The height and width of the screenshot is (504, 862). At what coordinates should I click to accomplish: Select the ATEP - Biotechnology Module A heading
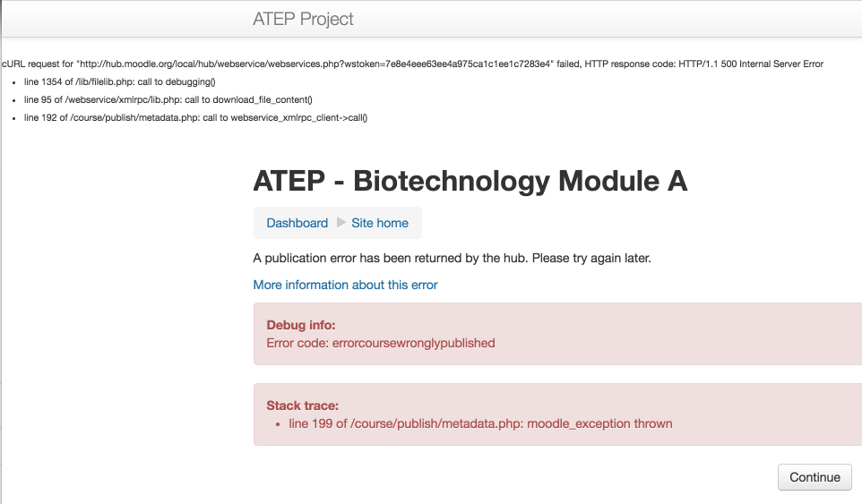pyautogui.click(x=470, y=181)
